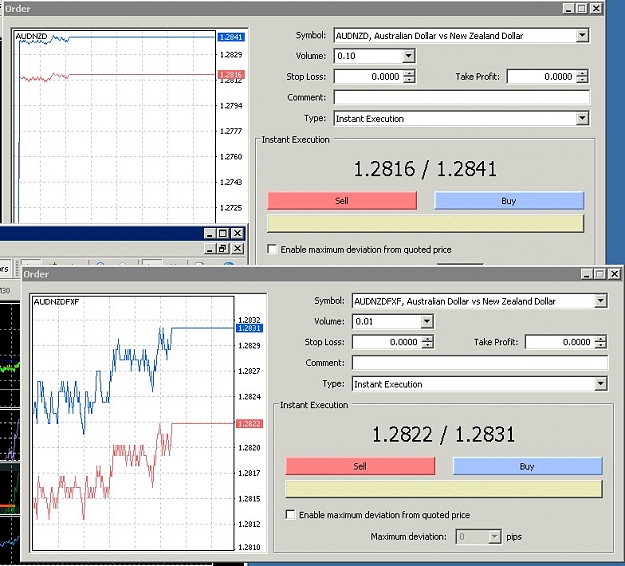The height and width of the screenshot is (566, 625).
Task: Click Comment field in AUDNZD order window
Action: (462, 97)
